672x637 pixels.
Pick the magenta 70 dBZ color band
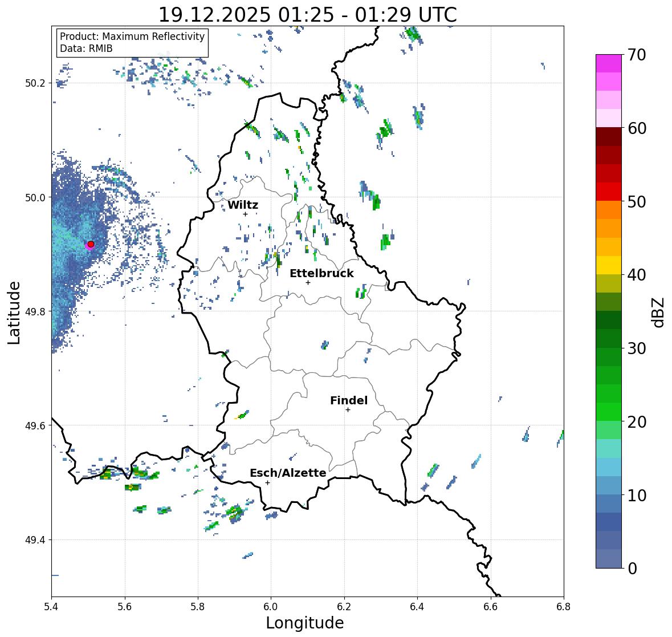coord(609,63)
